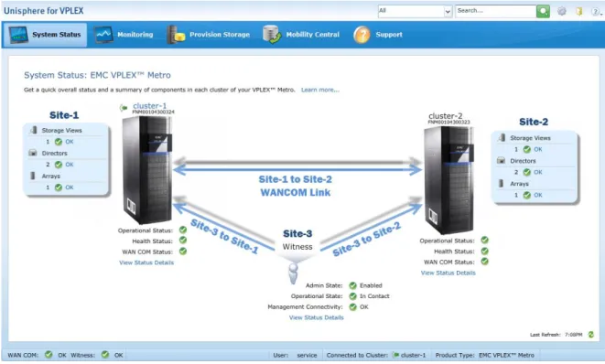Click the 'Last Refresh: 7:08PM' text
Image resolution: width=605 pixels, height=364 pixels.
[556, 335]
